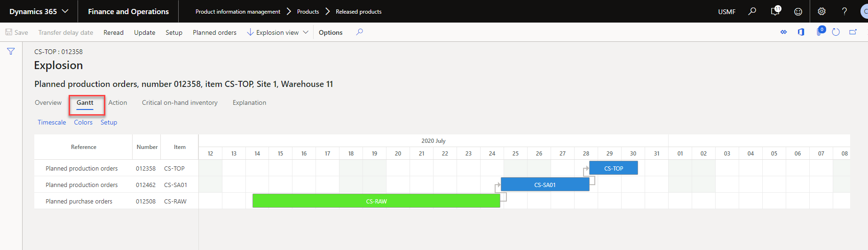This screenshot has width=868, height=250.
Task: Open the settings gear menu
Action: [821, 11]
